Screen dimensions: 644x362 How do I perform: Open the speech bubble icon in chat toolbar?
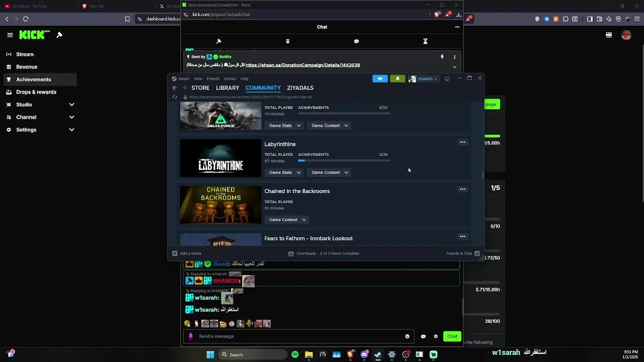(x=356, y=41)
